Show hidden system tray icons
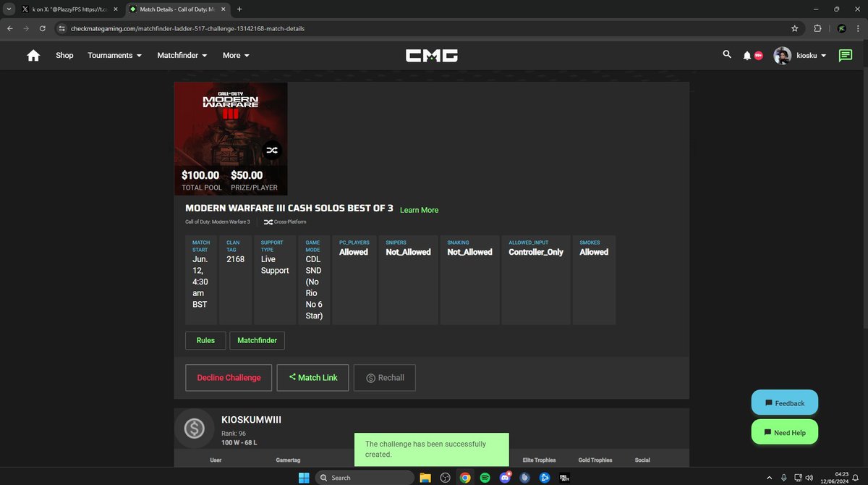 pyautogui.click(x=769, y=477)
